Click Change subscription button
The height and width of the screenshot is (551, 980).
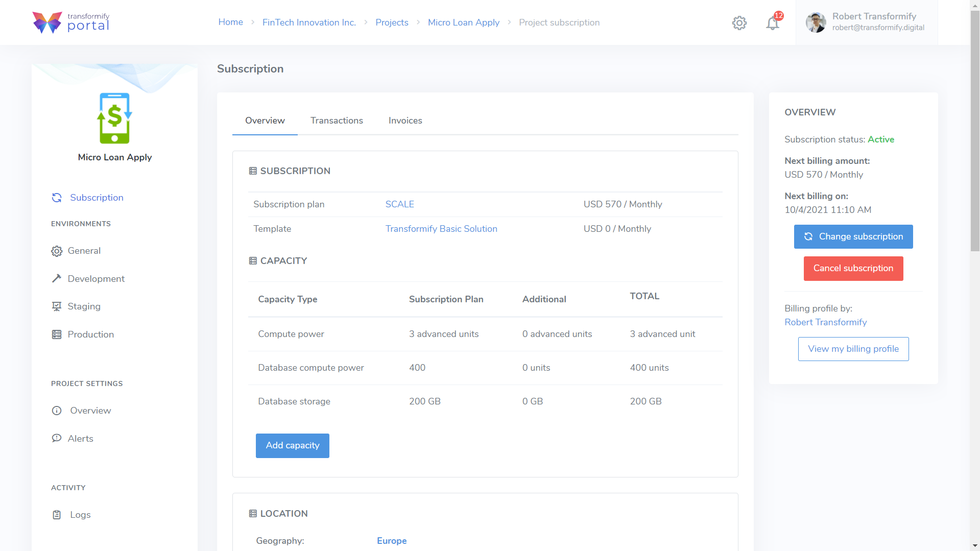click(853, 237)
